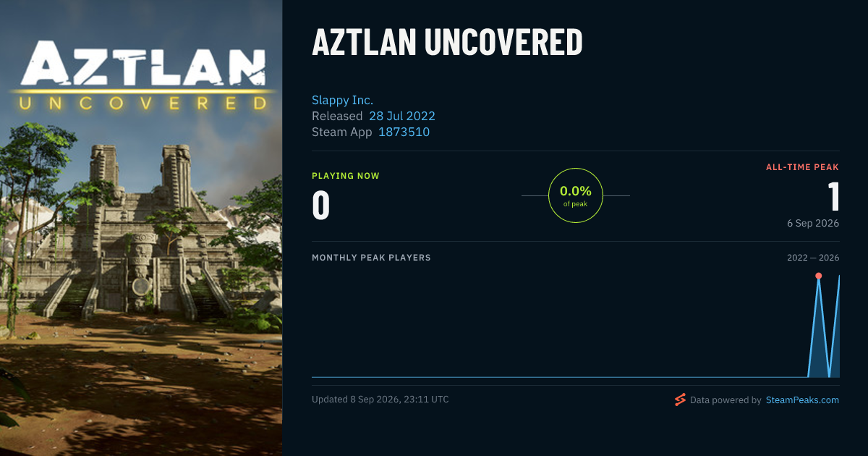This screenshot has width=868, height=456.
Task: Click the Playing Now count of 0
Action: click(x=321, y=205)
